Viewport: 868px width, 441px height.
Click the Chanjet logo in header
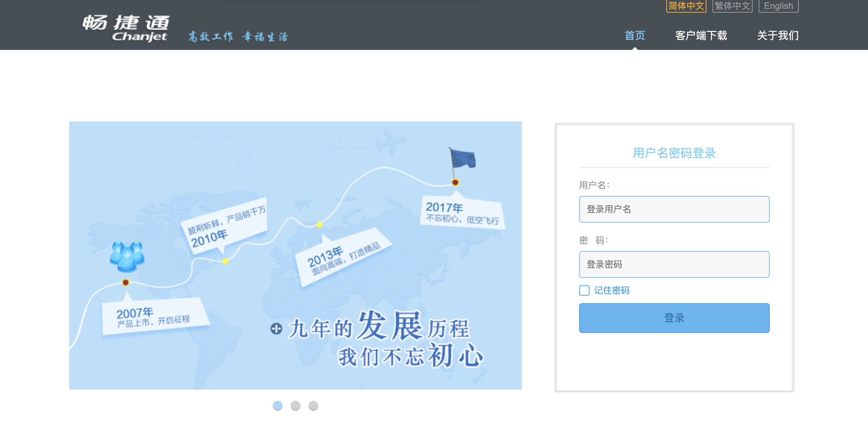(x=125, y=28)
